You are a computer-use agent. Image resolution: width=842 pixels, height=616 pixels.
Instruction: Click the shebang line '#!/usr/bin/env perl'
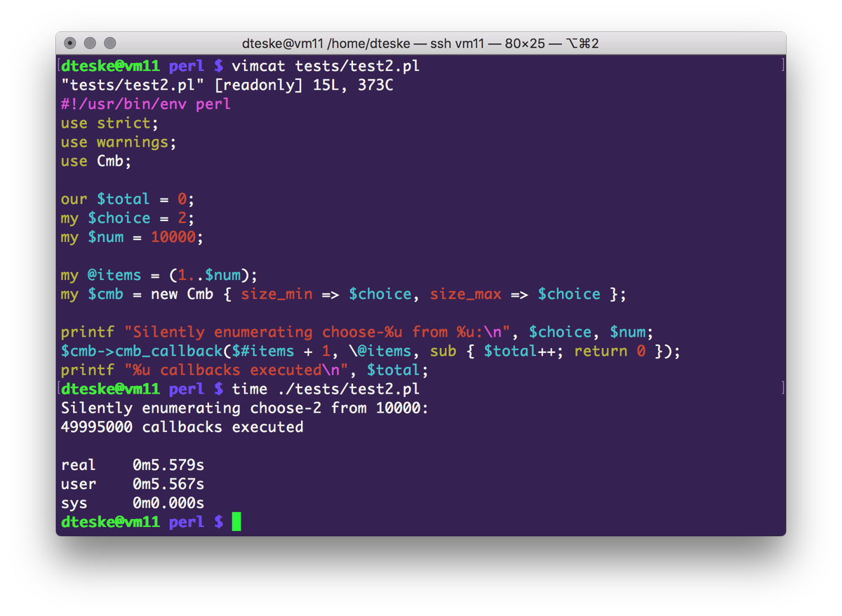[146, 105]
